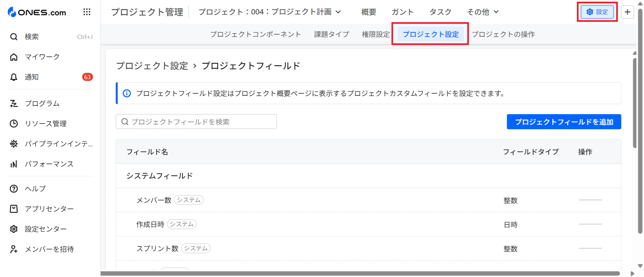Screen dimensions: 644x277
Task: Click the フィールド名 column header
Action: (x=147, y=152)
